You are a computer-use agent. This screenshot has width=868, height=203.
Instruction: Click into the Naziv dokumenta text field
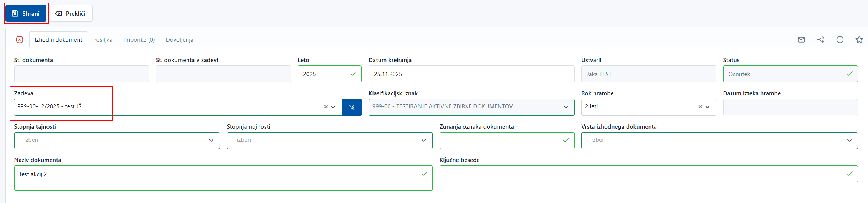219,178
